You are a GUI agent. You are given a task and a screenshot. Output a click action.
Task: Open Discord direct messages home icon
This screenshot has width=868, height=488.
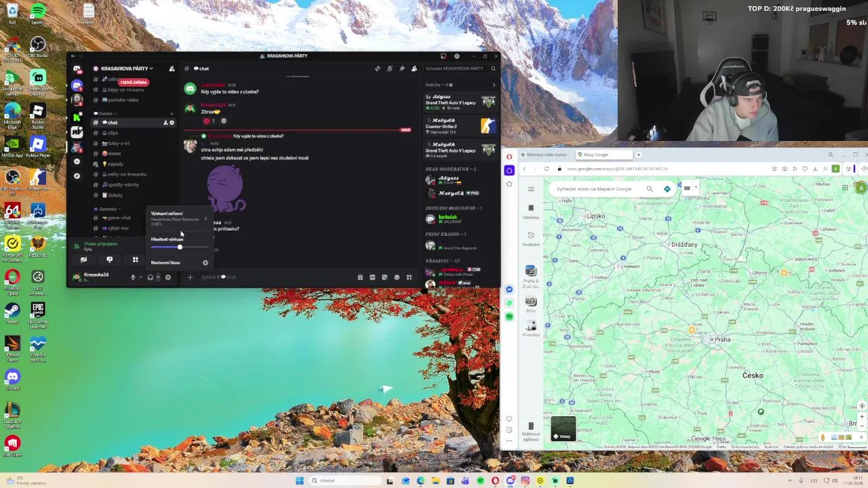[77, 68]
